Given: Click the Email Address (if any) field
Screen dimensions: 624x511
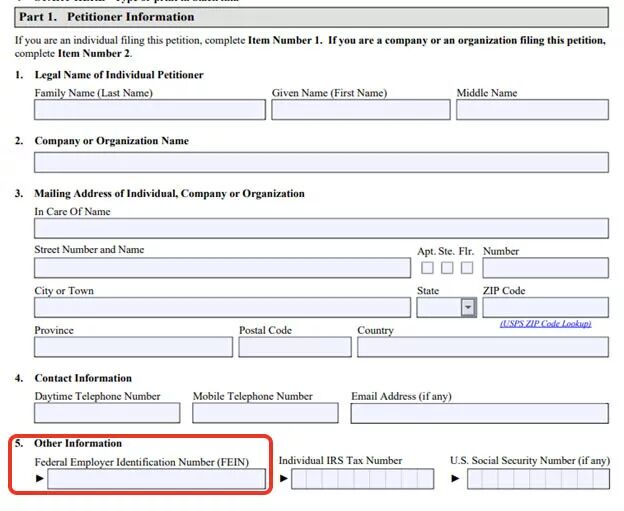Looking at the screenshot, I should (480, 413).
